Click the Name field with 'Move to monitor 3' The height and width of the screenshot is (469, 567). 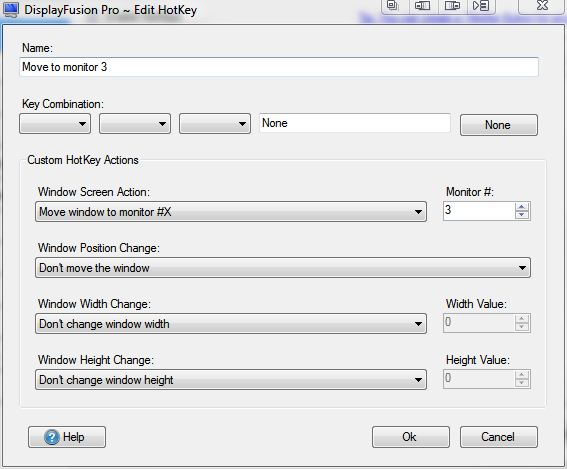point(279,67)
